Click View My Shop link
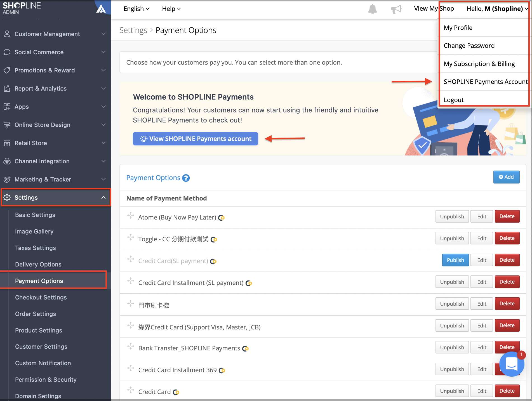The image size is (532, 401). coord(434,9)
